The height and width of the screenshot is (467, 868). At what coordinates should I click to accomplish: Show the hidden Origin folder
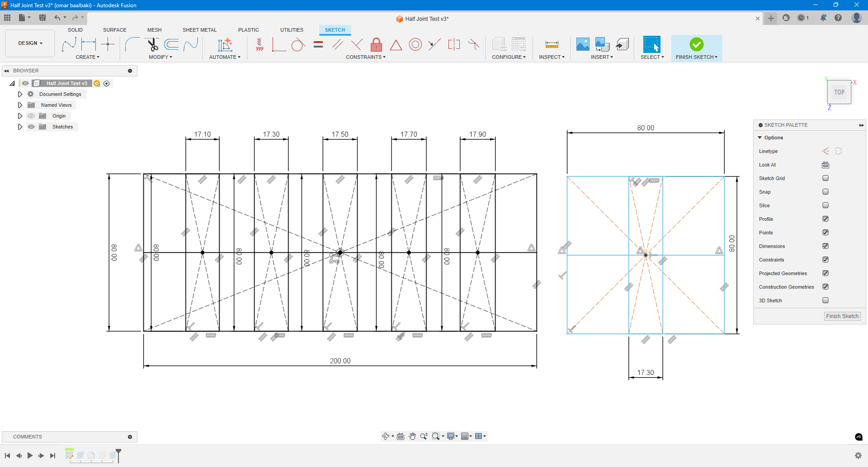(x=31, y=116)
